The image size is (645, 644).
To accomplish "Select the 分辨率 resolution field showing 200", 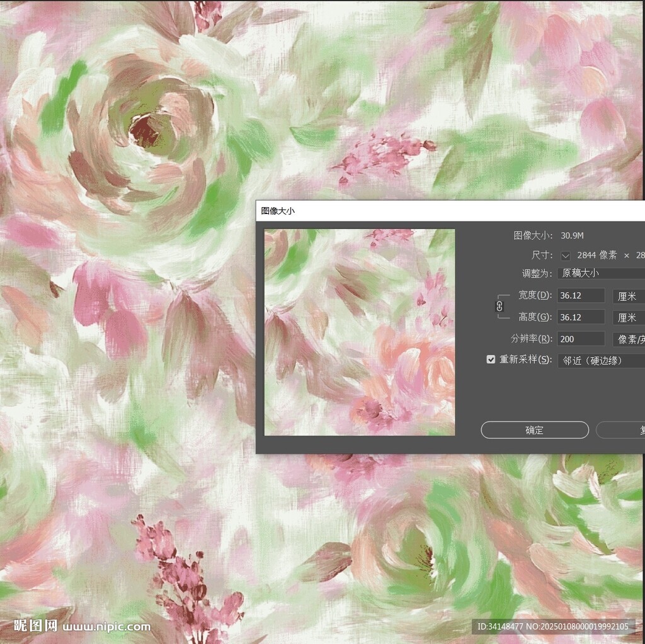I will [580, 339].
